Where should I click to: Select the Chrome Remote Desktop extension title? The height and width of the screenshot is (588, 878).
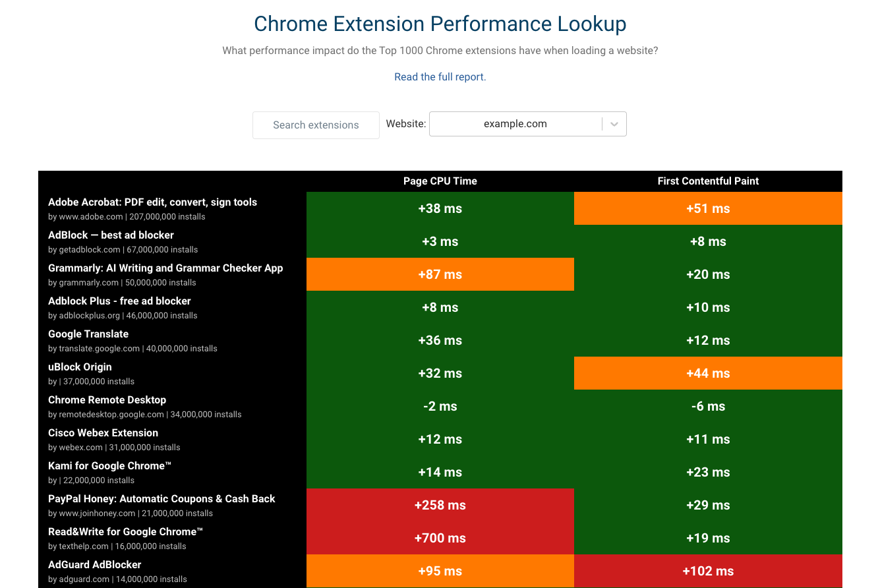coord(107,400)
